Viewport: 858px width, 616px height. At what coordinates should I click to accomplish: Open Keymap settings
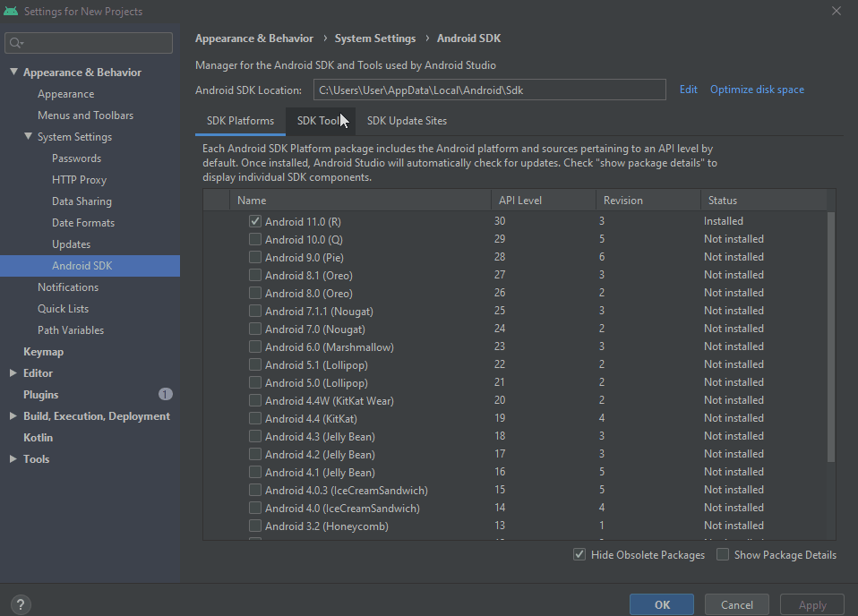click(x=43, y=351)
